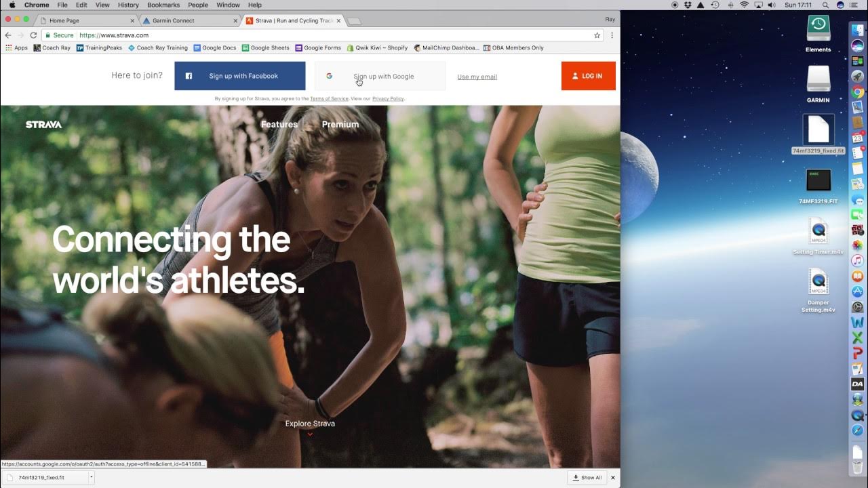Screen dimensions: 868x488
Task: Open the People menu
Action: point(198,5)
